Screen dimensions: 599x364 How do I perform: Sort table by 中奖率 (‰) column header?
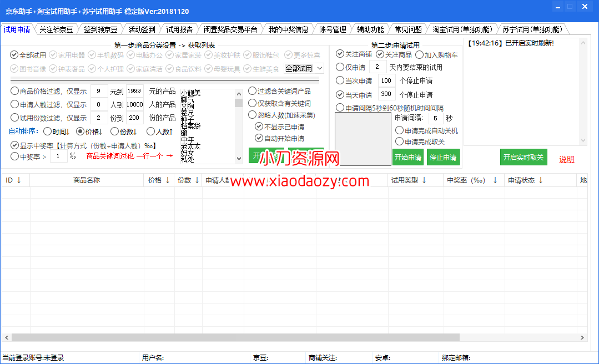474,180
